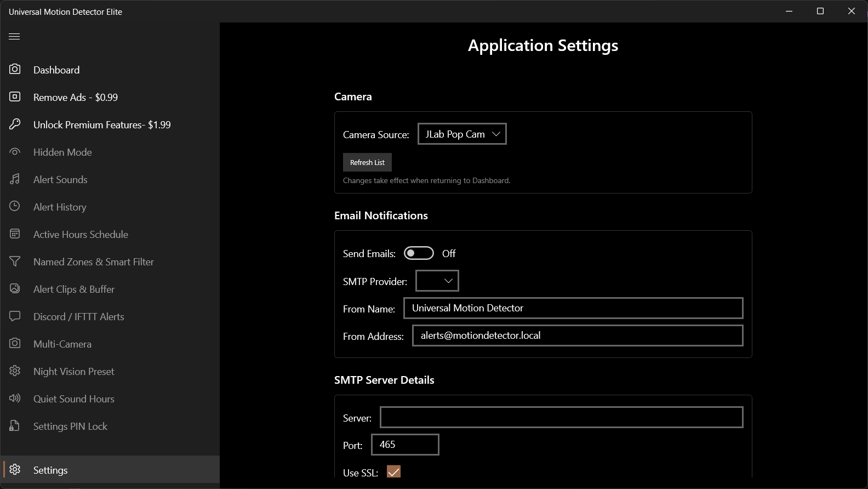Open Night Vision Preset page

coord(110,371)
